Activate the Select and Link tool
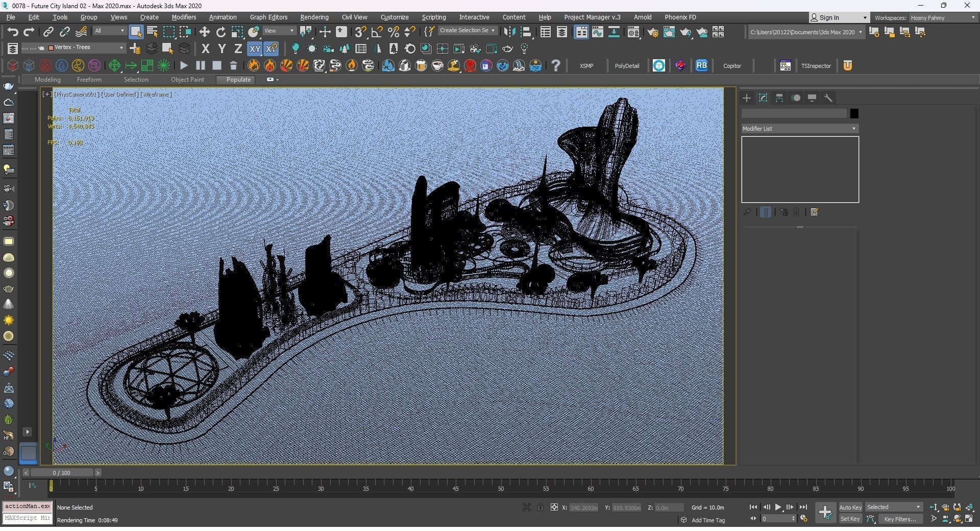The width and height of the screenshot is (980, 531). point(48,32)
